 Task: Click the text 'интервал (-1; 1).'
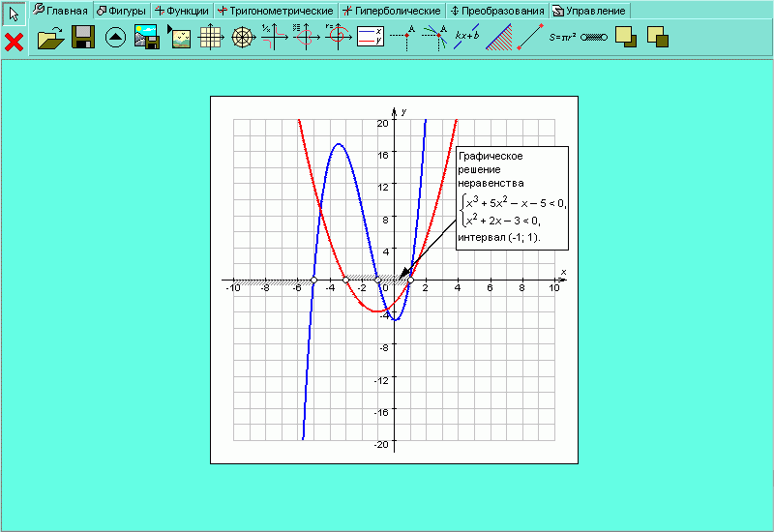[499, 237]
